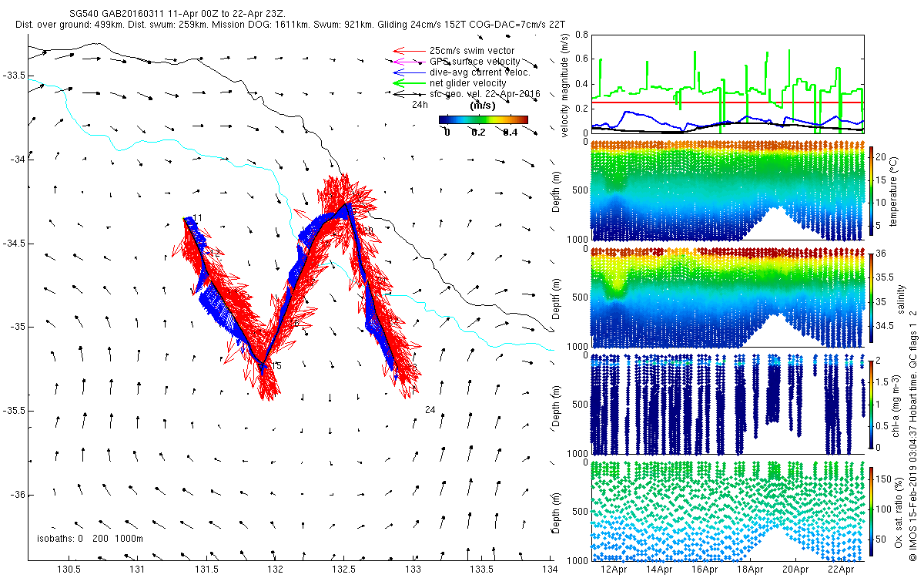Viewport: 924px width, 578px height.
Task: Click the '22Apr' date tick label
Action: (x=842, y=570)
